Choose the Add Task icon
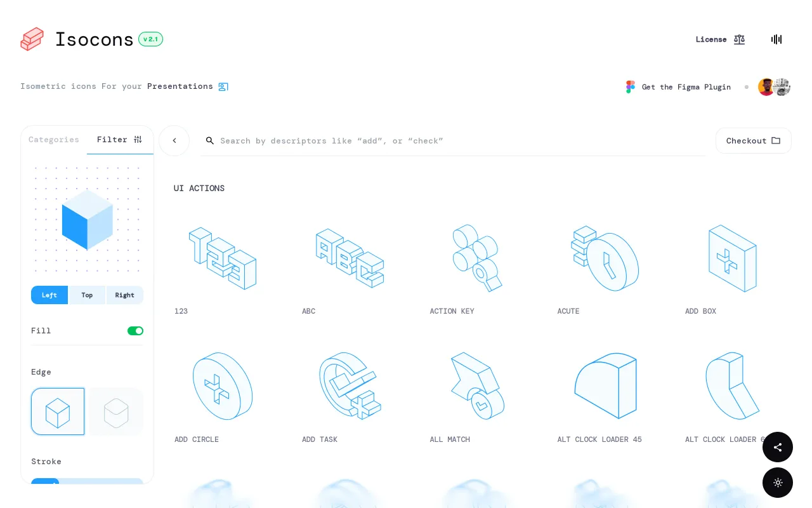Viewport: 812px width, 508px height. pyautogui.click(x=350, y=386)
